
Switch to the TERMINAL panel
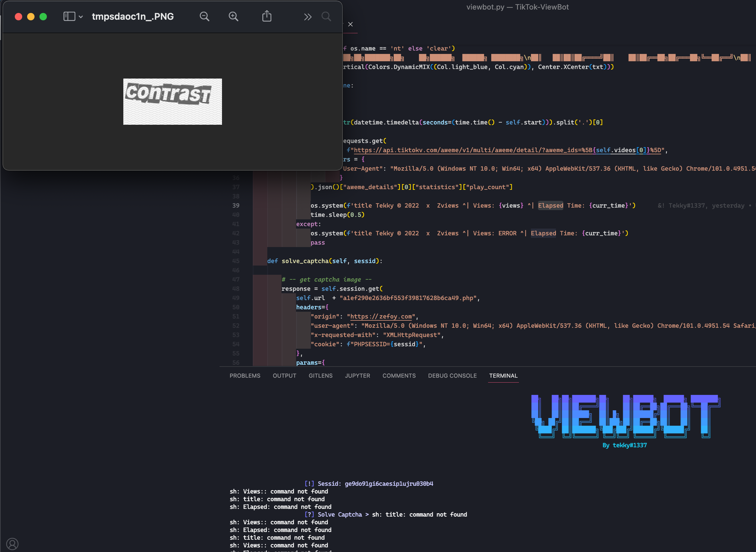[x=503, y=375]
